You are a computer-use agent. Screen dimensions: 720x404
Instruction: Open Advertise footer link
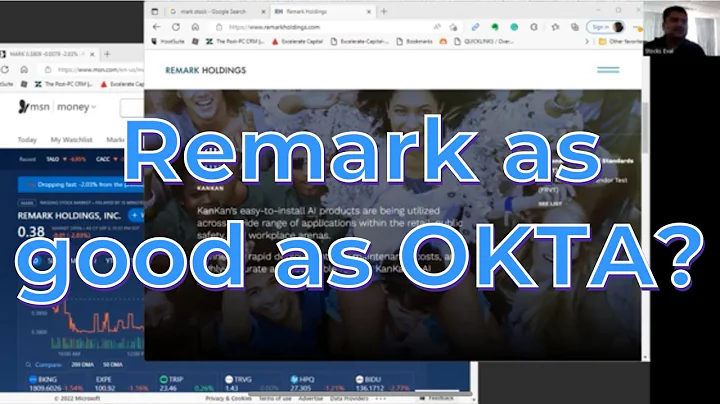311,398
